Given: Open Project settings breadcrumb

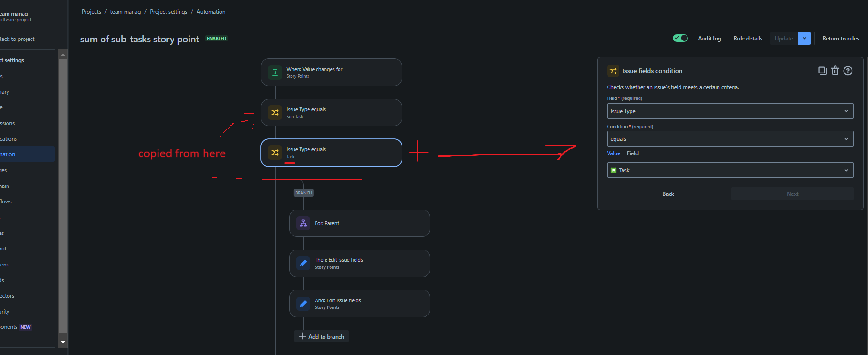Looking at the screenshot, I should (168, 12).
